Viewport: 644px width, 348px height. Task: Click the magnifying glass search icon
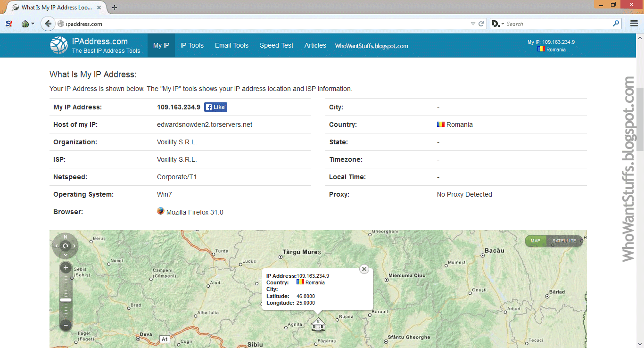coord(616,24)
